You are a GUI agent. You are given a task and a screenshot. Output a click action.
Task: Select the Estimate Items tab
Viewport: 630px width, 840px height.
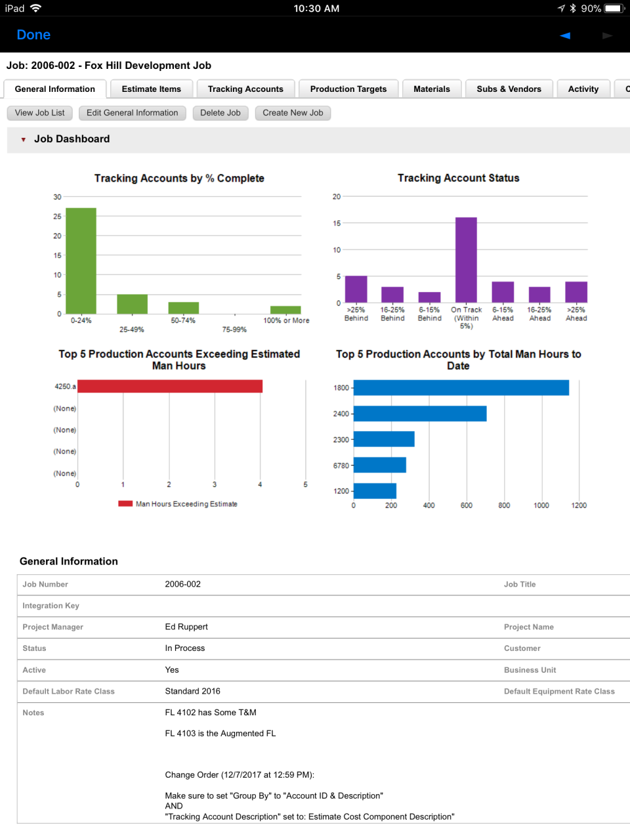pos(151,89)
